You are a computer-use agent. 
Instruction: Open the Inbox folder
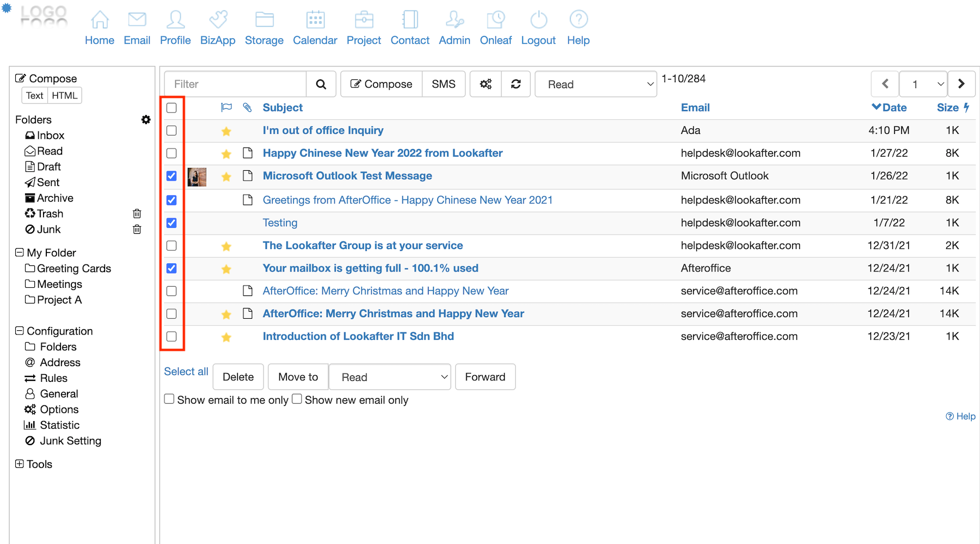pyautogui.click(x=50, y=135)
